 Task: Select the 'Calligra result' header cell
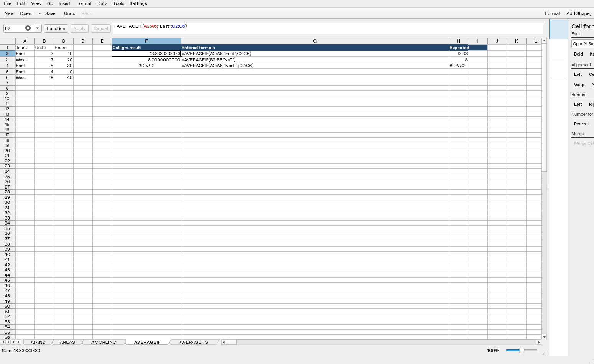click(x=146, y=48)
